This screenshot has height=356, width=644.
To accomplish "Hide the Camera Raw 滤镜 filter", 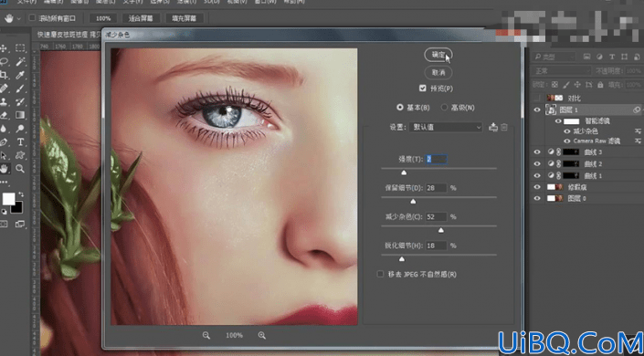I will [x=567, y=141].
